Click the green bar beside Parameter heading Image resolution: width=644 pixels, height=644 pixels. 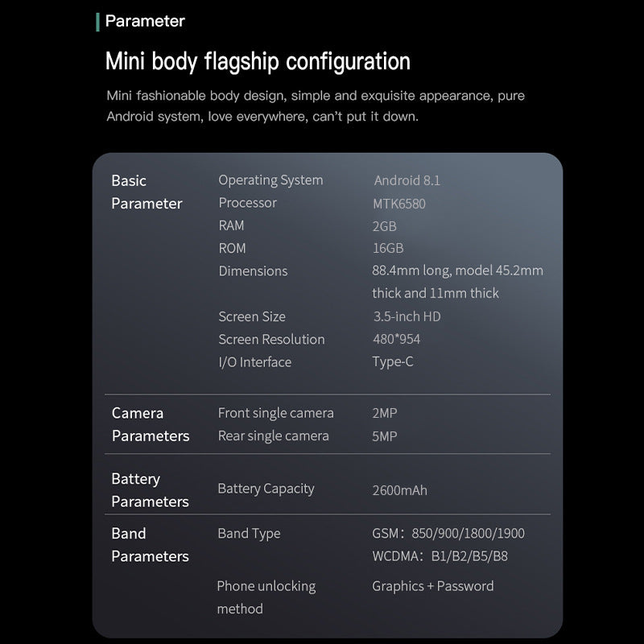tap(97, 22)
